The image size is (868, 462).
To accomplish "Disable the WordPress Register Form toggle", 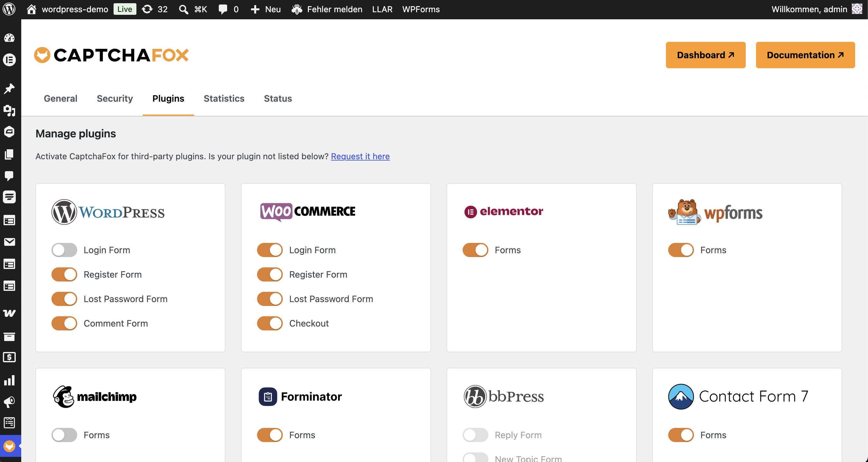I will (64, 275).
